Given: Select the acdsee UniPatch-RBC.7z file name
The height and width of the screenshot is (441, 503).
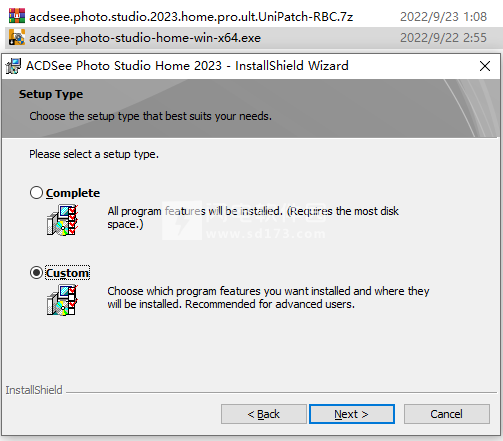Looking at the screenshot, I should point(191,17).
